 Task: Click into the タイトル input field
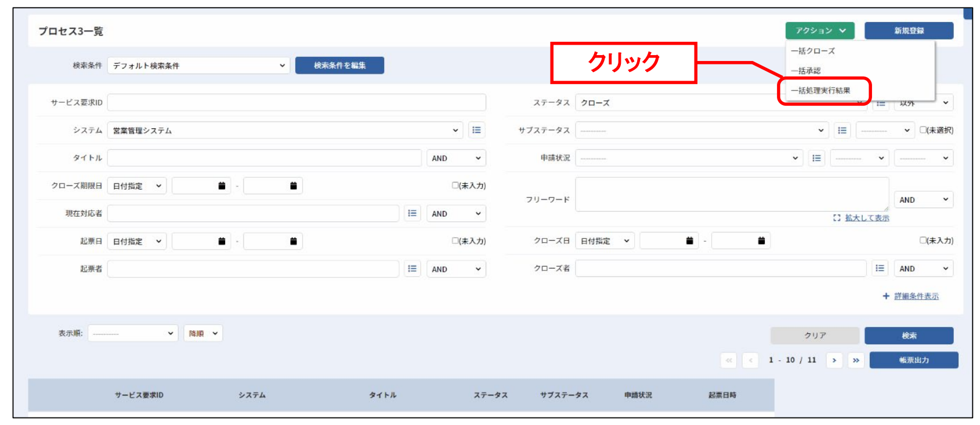tap(264, 158)
